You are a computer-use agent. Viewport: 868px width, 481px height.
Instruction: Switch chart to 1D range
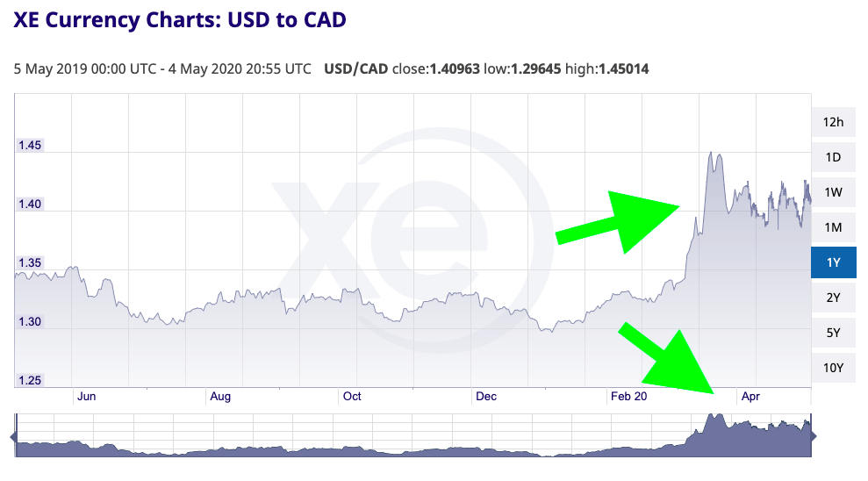833,157
